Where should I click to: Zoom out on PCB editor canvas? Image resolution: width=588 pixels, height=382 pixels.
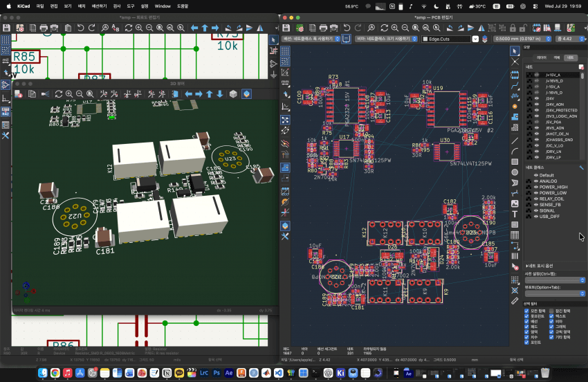pos(405,28)
